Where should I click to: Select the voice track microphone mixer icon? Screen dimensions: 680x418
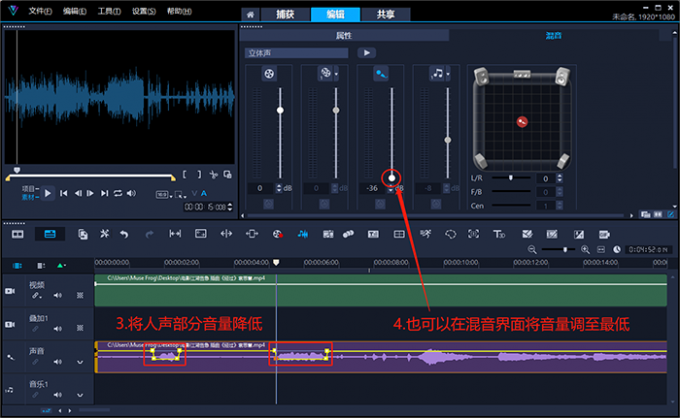pos(380,73)
